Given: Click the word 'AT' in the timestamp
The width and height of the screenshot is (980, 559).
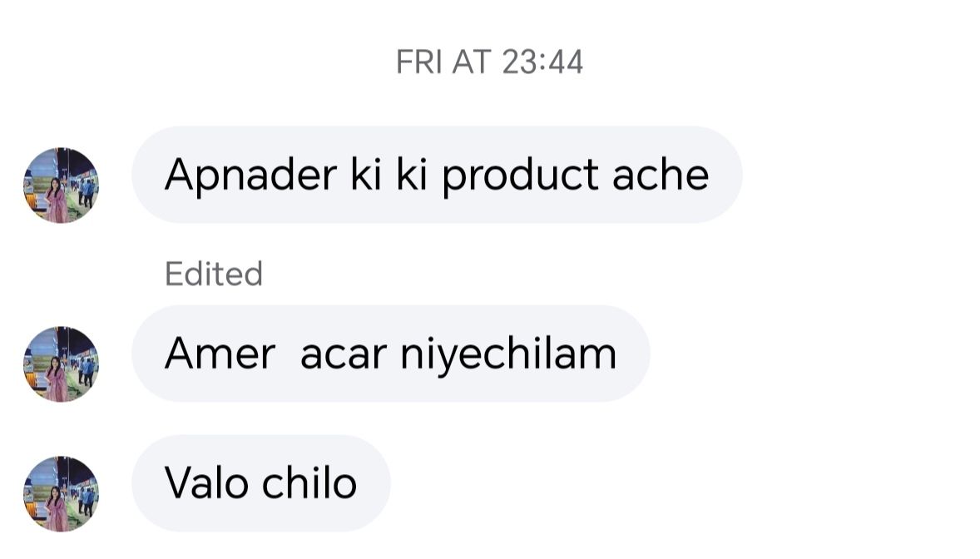Looking at the screenshot, I should (472, 62).
